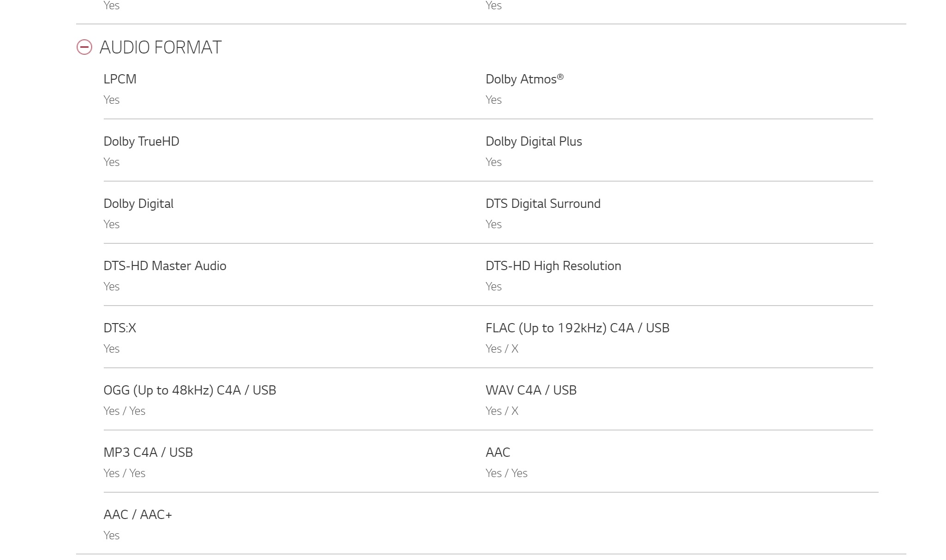The width and height of the screenshot is (946, 560).
Task: Select DTS-HD Master Audio text
Action: point(165,266)
